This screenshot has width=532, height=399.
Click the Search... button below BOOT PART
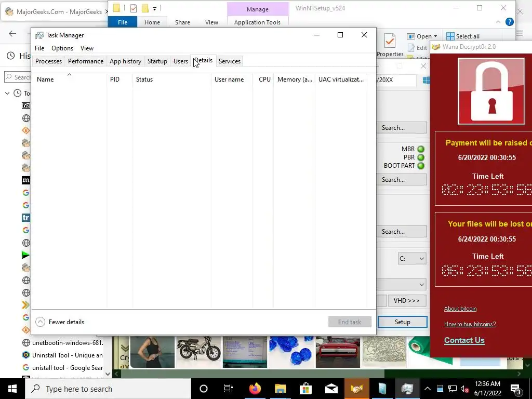[402, 179]
